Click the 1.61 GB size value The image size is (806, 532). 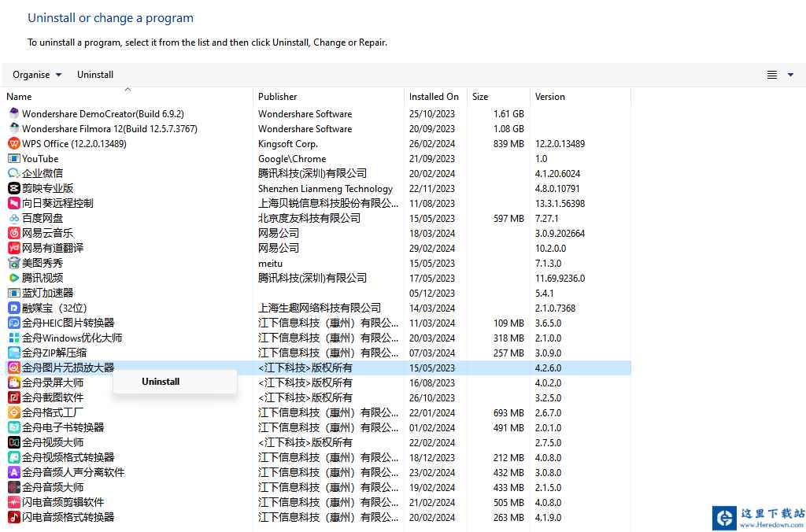point(508,114)
